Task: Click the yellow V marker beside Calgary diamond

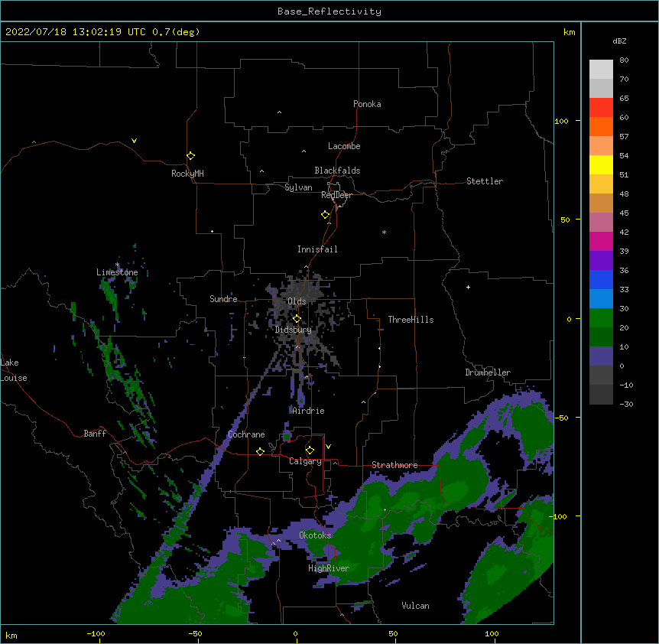Action: tap(328, 447)
